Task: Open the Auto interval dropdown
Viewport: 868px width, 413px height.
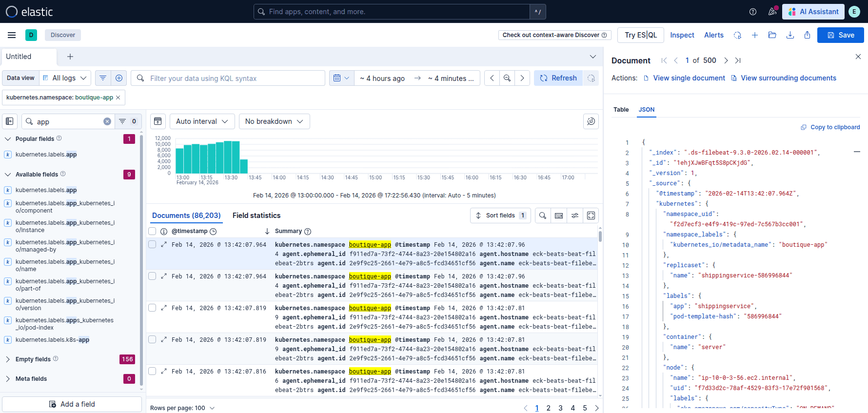Action: pyautogui.click(x=202, y=121)
